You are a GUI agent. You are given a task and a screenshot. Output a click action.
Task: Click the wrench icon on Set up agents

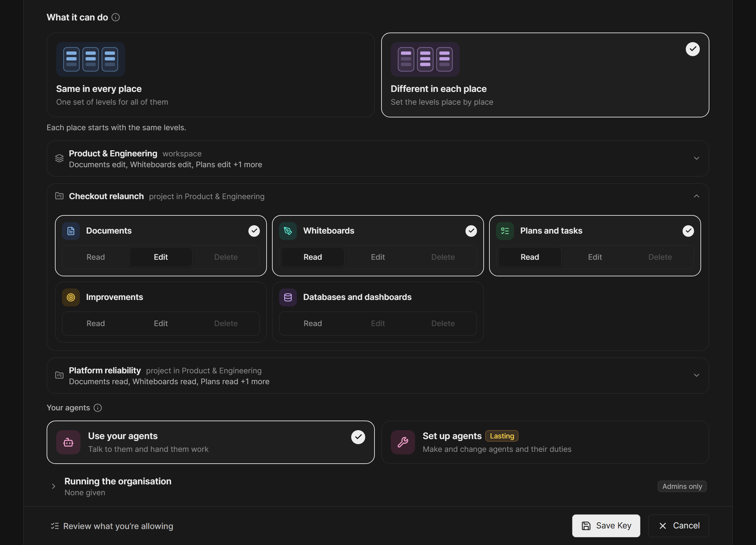coord(403,442)
